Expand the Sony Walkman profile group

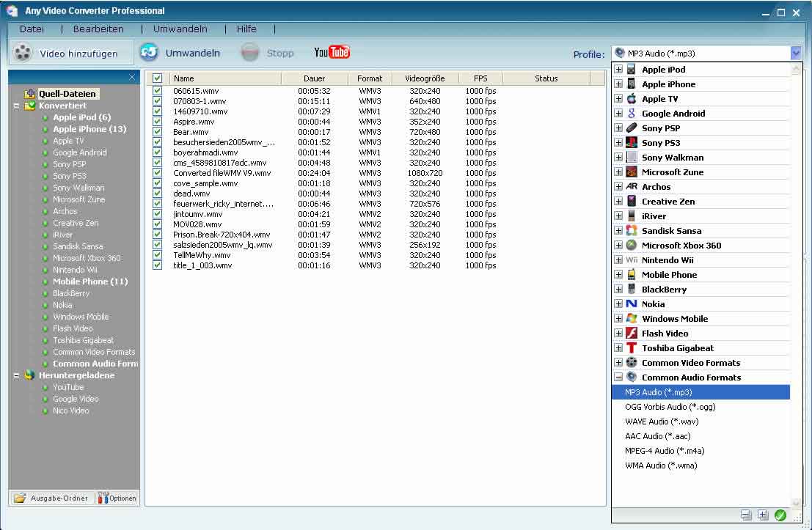pos(618,158)
